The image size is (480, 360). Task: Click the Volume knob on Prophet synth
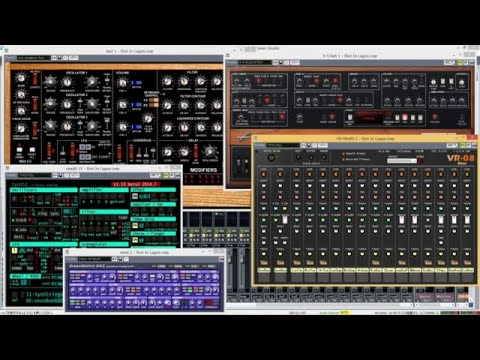[462, 82]
